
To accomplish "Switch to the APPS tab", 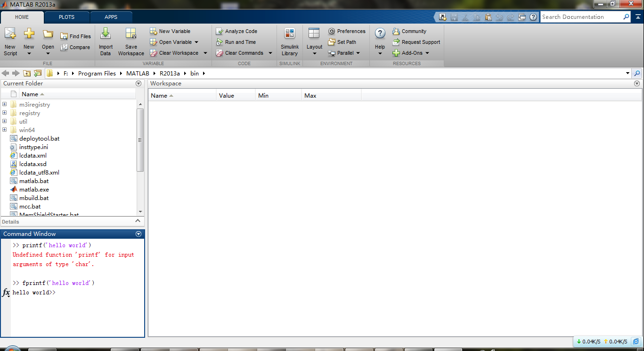I will coord(111,17).
